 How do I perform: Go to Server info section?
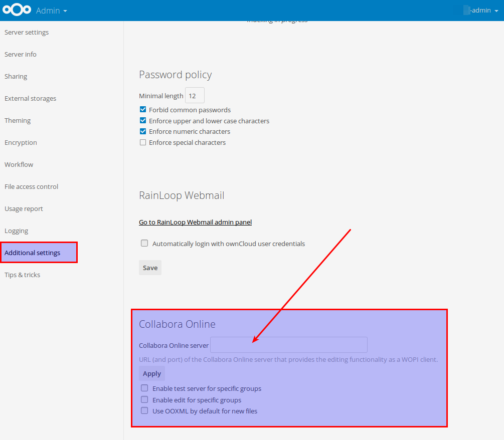pyautogui.click(x=21, y=55)
